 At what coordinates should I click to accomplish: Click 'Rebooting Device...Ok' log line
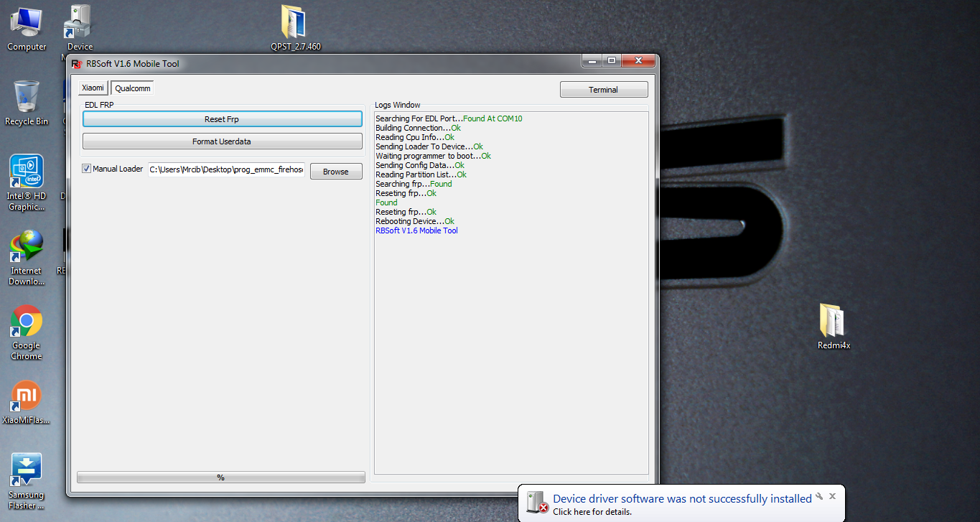click(x=415, y=221)
